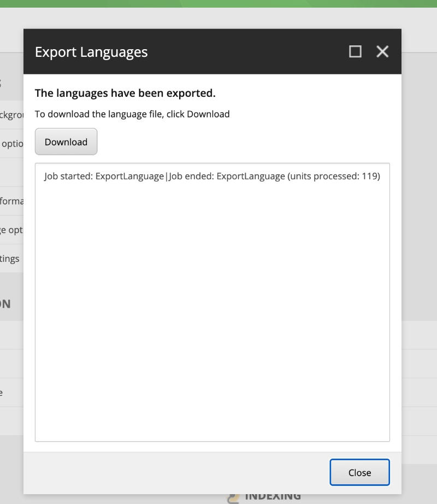437x504 pixels.
Task: Open the sidebar entry ending in 'forma'
Action: coord(10,201)
